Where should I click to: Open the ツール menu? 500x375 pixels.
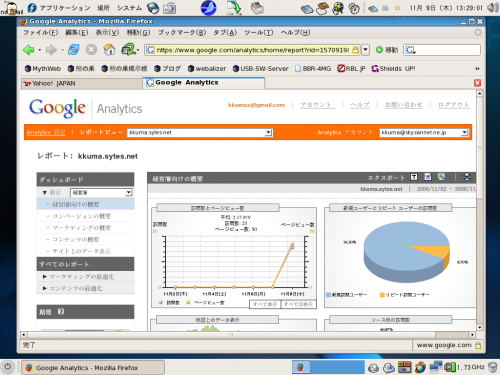[x=259, y=32]
